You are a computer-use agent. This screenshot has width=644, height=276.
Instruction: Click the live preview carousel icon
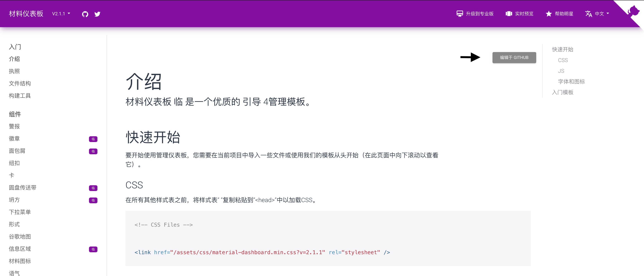(509, 14)
